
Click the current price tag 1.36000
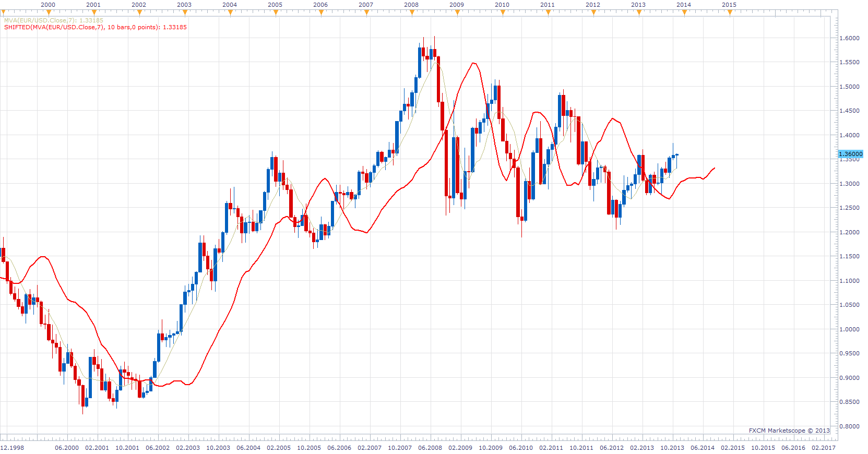click(851, 154)
